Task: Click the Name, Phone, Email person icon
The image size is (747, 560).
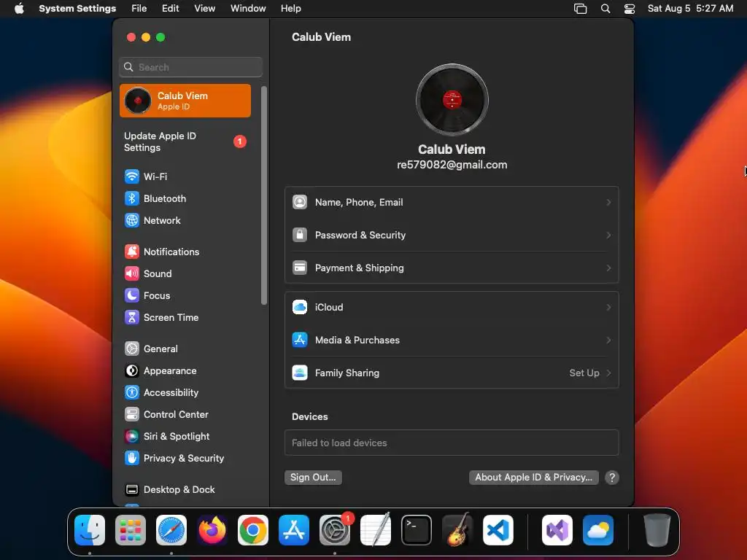Action: 300,202
